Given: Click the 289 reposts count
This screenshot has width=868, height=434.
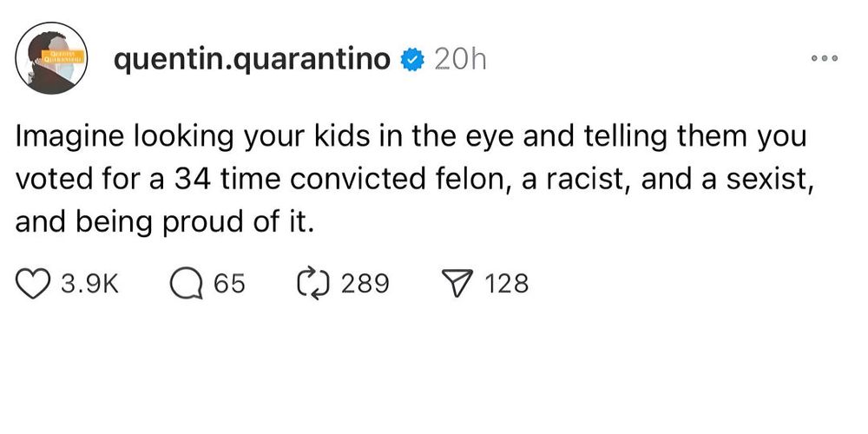Looking at the screenshot, I should (x=365, y=284).
